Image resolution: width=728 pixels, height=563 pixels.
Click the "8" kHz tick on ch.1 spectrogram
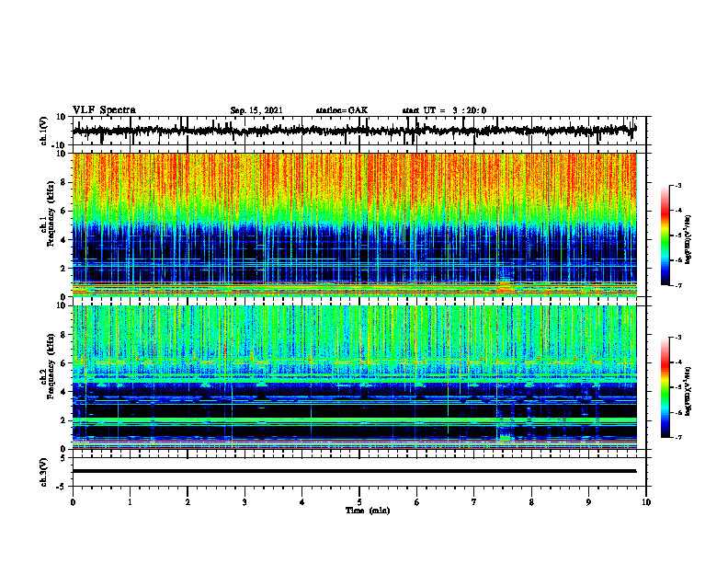[64, 182]
